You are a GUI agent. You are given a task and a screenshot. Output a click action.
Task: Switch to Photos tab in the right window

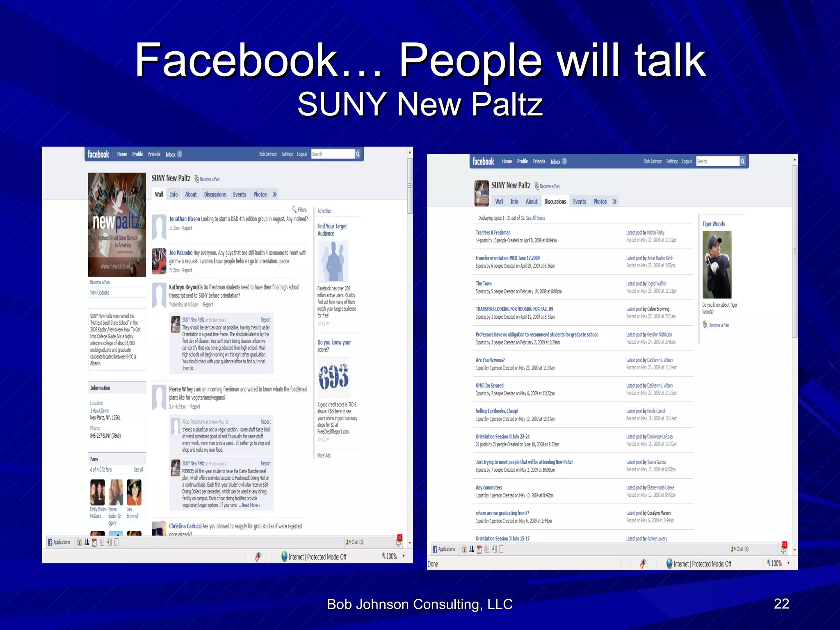600,202
